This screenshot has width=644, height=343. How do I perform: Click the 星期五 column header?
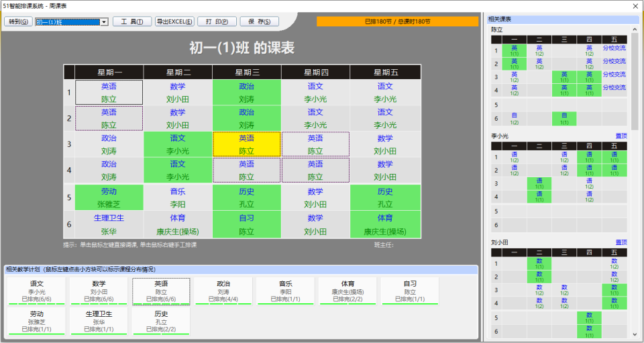(386, 72)
